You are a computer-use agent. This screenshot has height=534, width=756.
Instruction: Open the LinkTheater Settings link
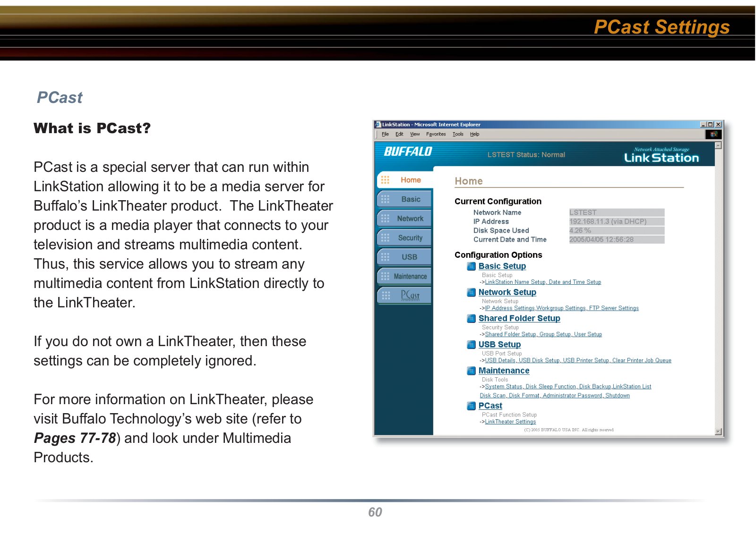tap(510, 422)
